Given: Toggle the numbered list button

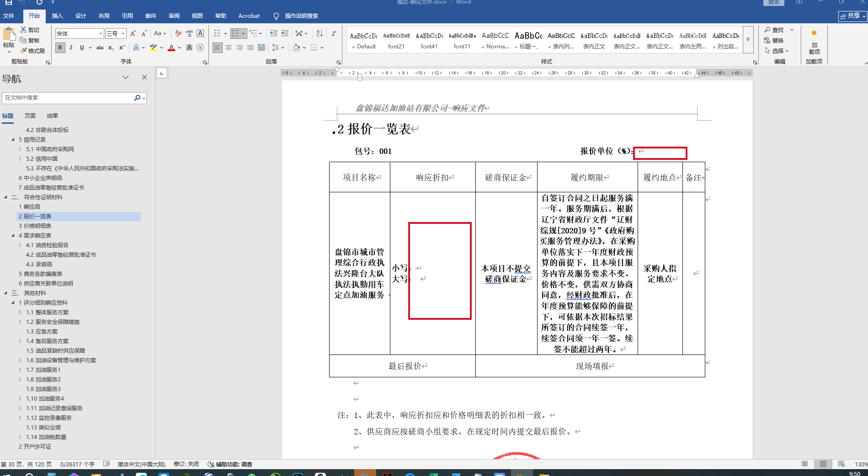Looking at the screenshot, I should pos(235,33).
